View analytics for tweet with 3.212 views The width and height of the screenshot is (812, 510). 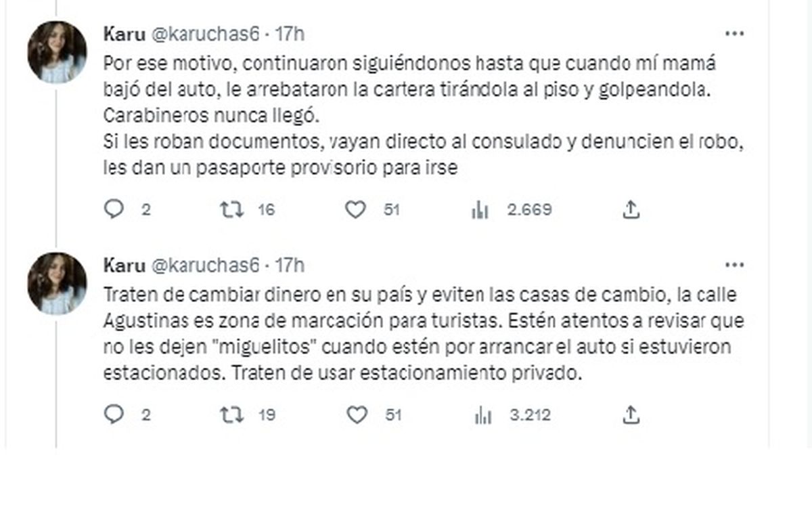coord(482,415)
